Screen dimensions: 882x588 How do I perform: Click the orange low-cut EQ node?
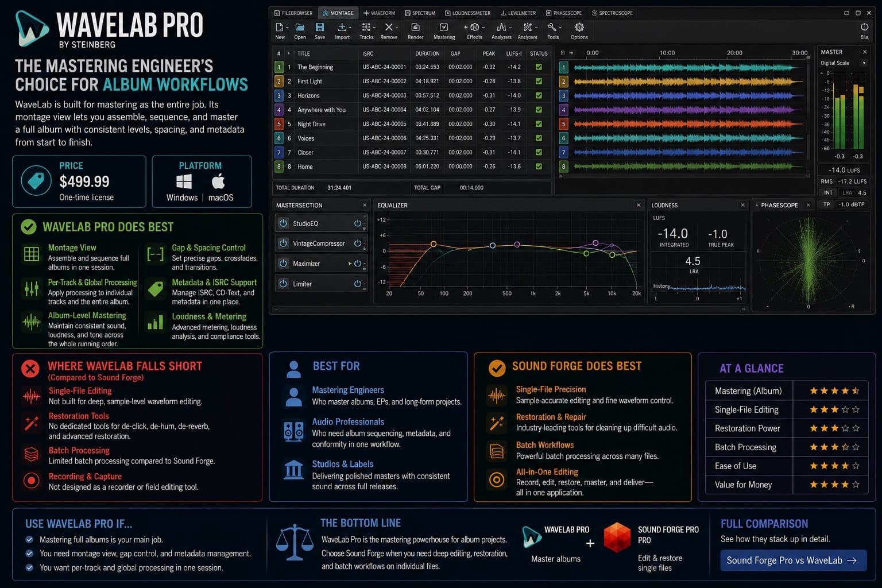pos(434,244)
